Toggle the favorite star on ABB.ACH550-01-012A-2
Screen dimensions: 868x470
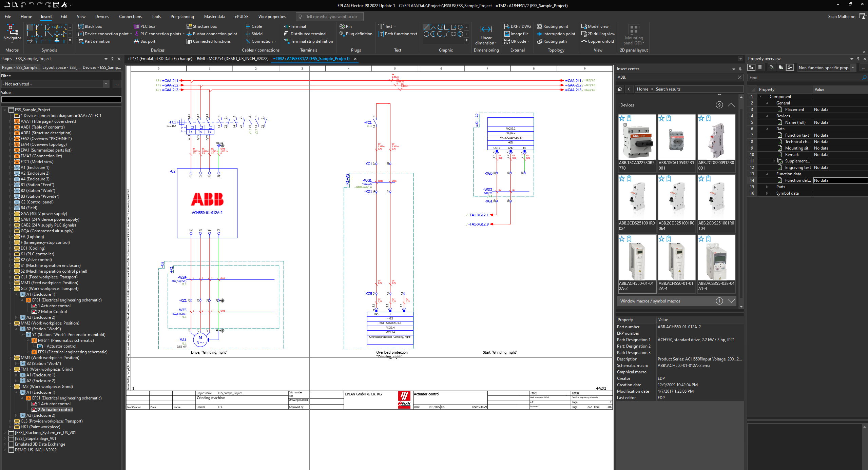(x=621, y=239)
